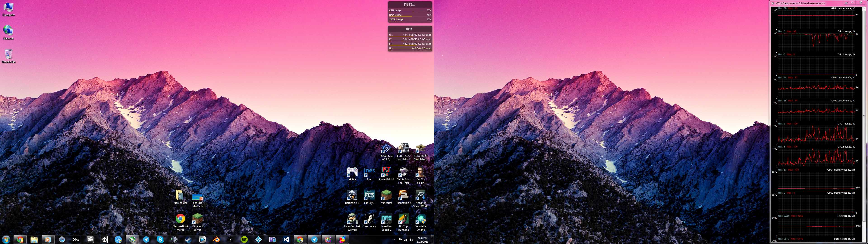Launch Kodi from the taskbar

click(x=258, y=240)
